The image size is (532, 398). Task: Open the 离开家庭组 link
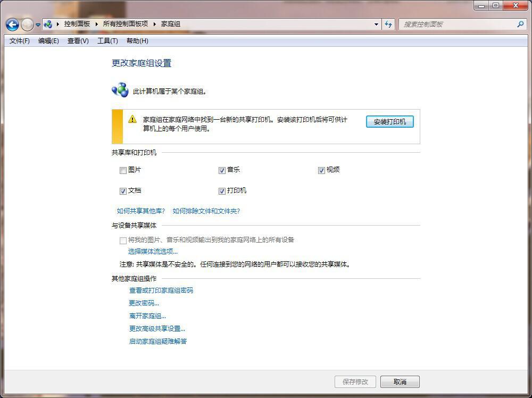click(147, 316)
